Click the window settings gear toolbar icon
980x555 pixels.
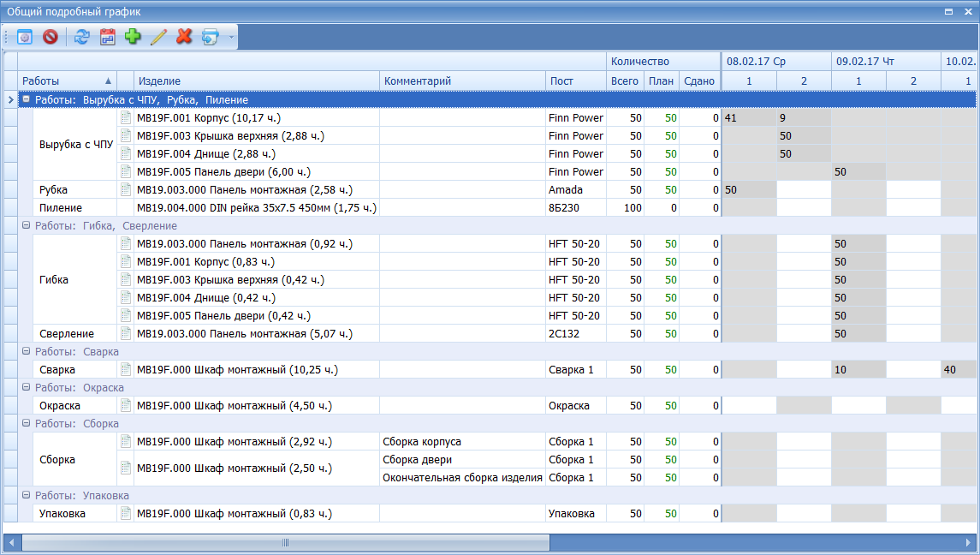coord(25,37)
